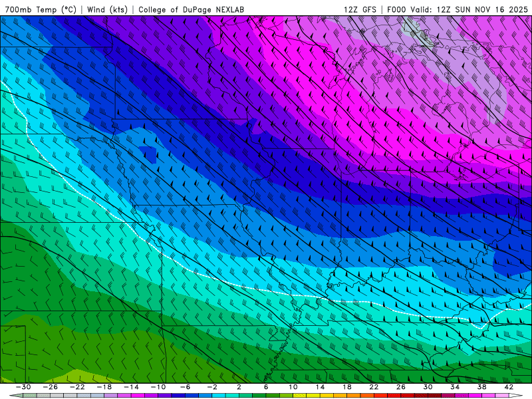Select the 38 legend value
The image size is (532, 399).
(481, 387)
